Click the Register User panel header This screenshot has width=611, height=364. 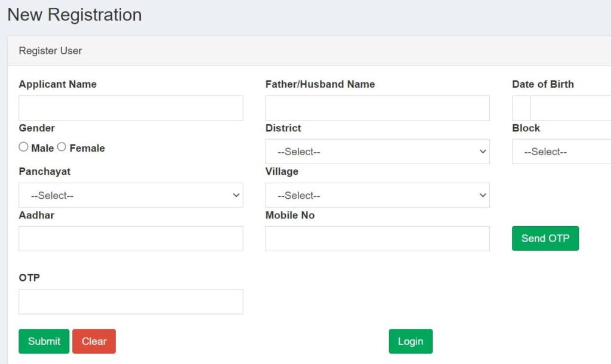(x=51, y=51)
